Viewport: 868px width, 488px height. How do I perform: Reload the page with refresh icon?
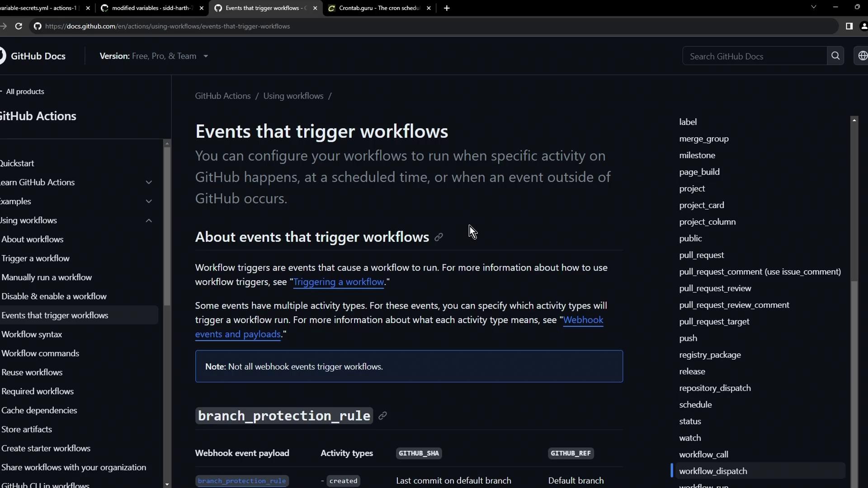pos(19,26)
